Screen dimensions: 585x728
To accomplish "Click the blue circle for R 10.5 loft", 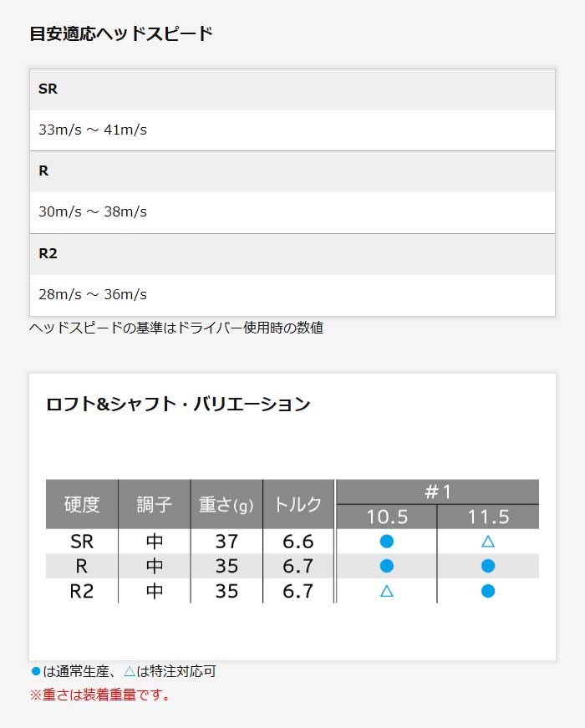I will point(386,566).
